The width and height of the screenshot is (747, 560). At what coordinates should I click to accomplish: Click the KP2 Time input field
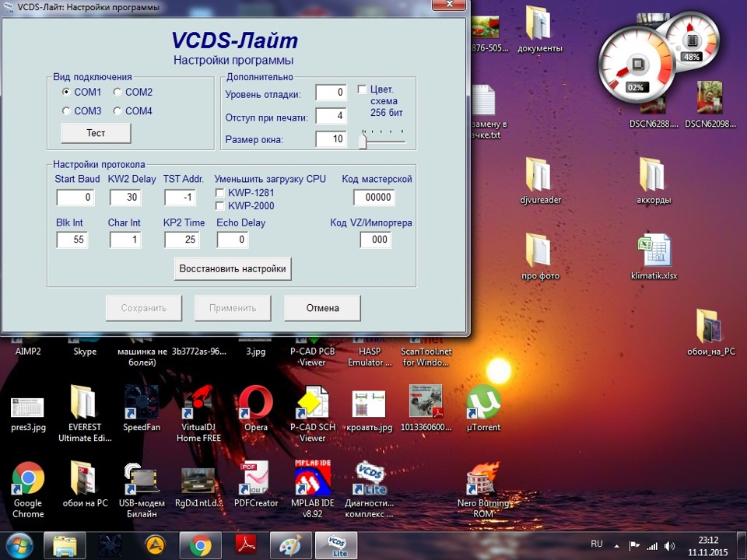182,240
